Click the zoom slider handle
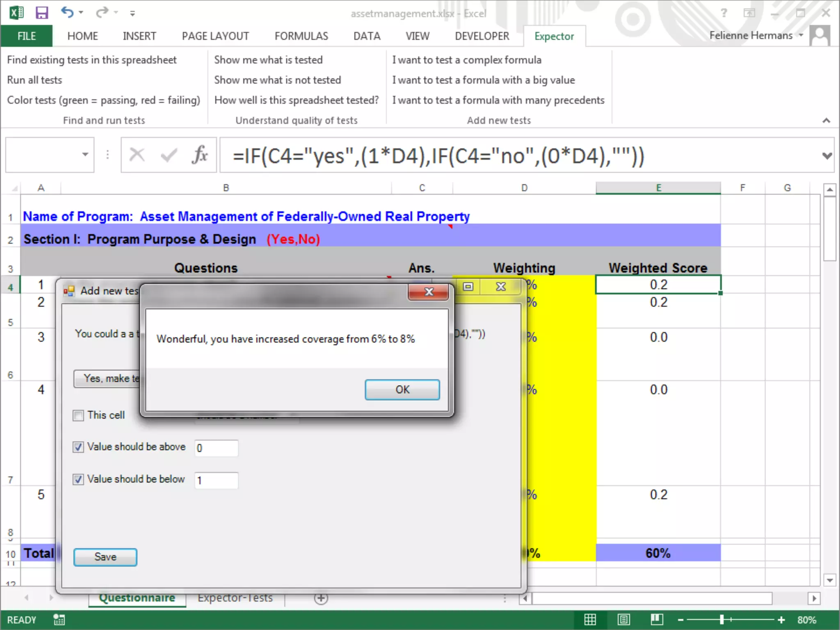This screenshot has width=840, height=630. (721, 620)
